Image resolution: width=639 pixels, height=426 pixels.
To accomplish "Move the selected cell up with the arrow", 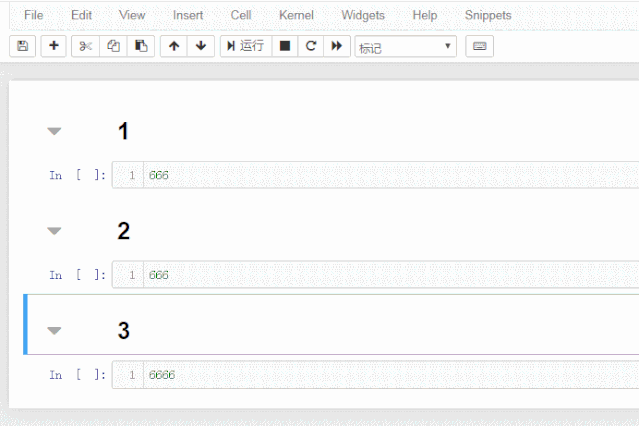I will pyautogui.click(x=174, y=46).
